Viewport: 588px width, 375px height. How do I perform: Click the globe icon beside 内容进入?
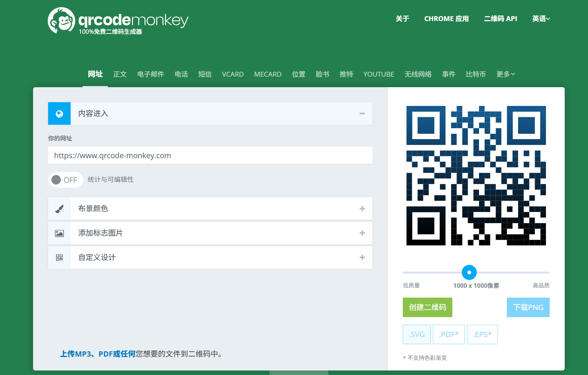59,113
